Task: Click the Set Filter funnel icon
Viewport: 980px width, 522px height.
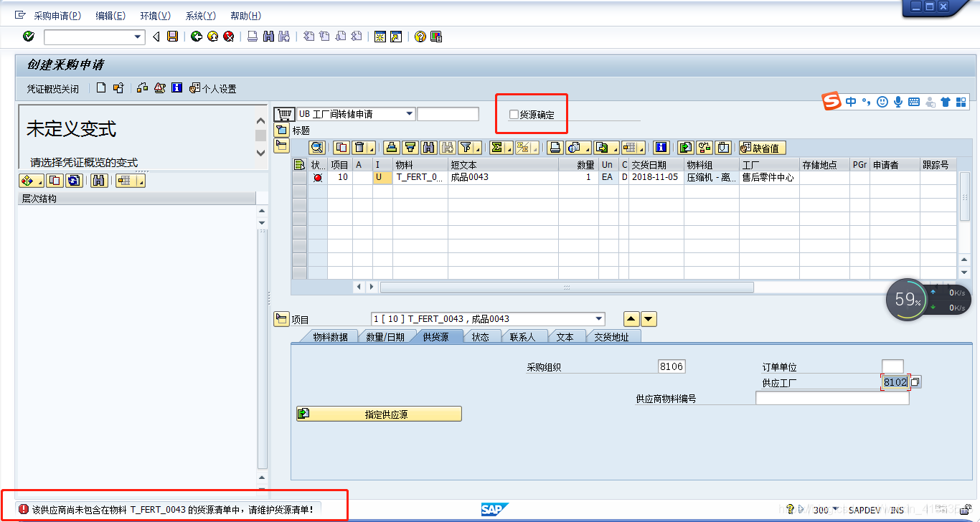Action: [466, 148]
